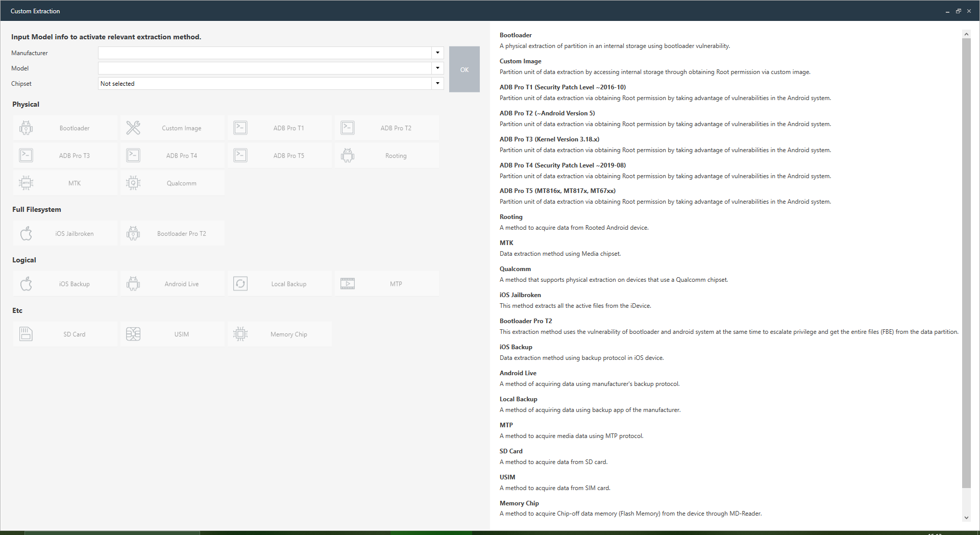980x535 pixels.
Task: Click 'A method to acquire media data using MTP protocol.'
Action: (571, 435)
